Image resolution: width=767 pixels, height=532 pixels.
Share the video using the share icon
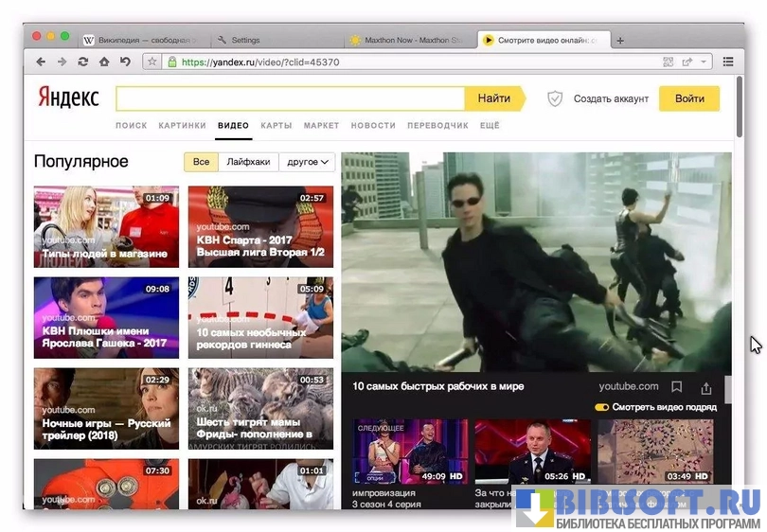(x=705, y=387)
